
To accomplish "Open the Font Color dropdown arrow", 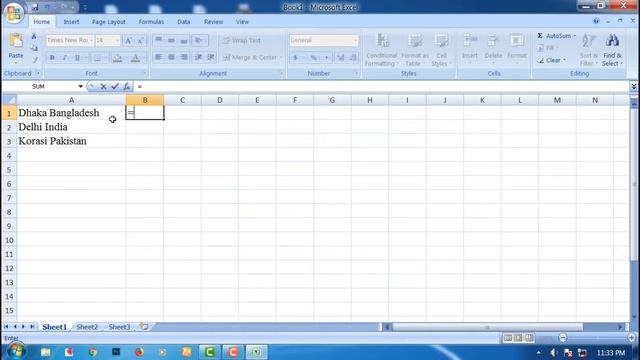I will tap(143, 58).
